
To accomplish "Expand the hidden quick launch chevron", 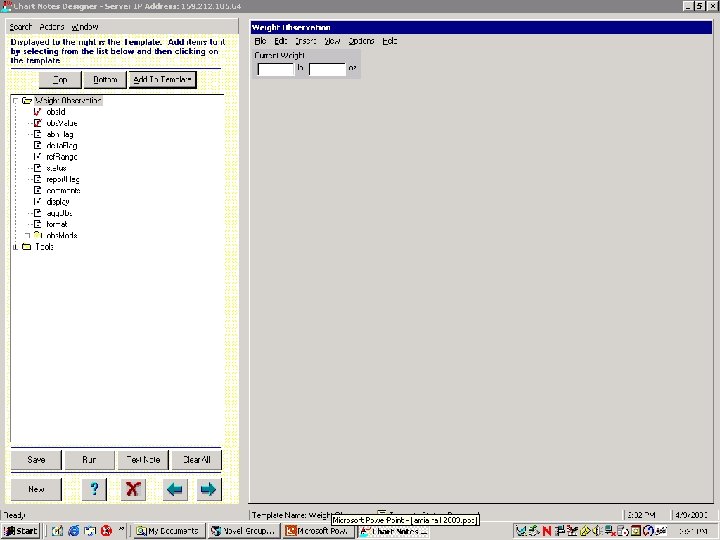I will point(121,529).
